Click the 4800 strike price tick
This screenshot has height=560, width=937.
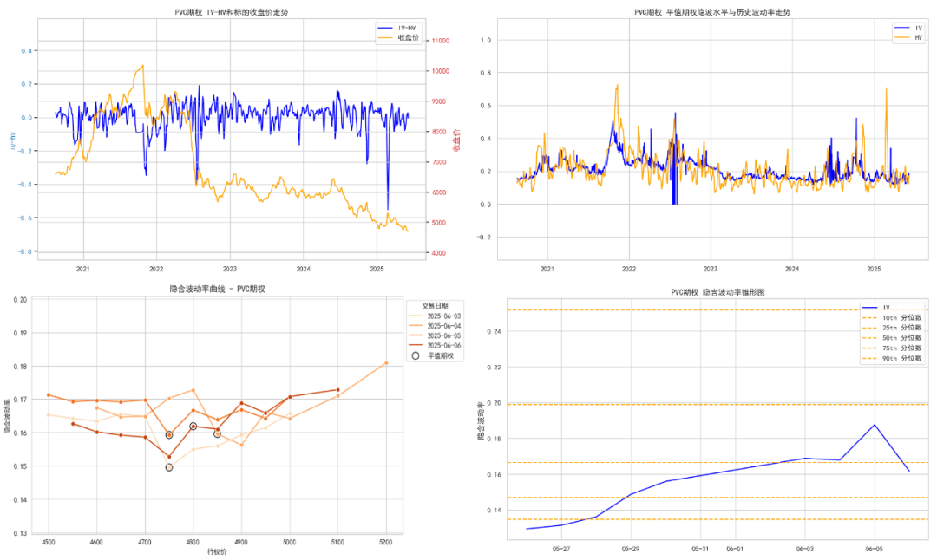pyautogui.click(x=193, y=542)
